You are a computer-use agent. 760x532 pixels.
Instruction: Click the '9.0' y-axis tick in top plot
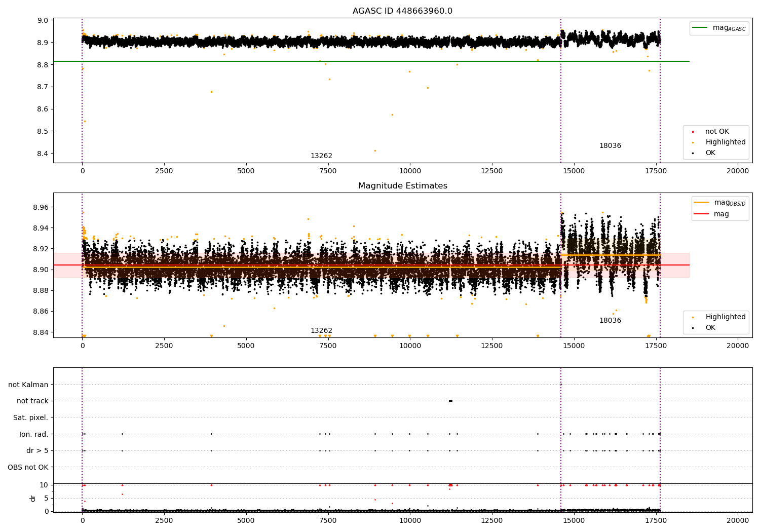point(43,21)
